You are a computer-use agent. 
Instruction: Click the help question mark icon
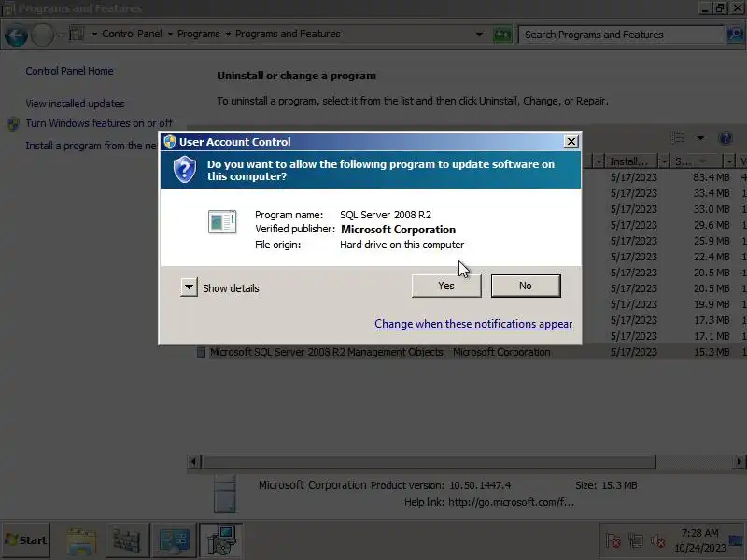[x=726, y=138]
